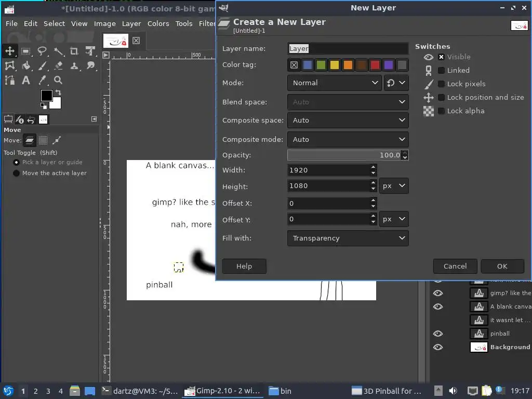Open the Undo History tab

[31, 119]
